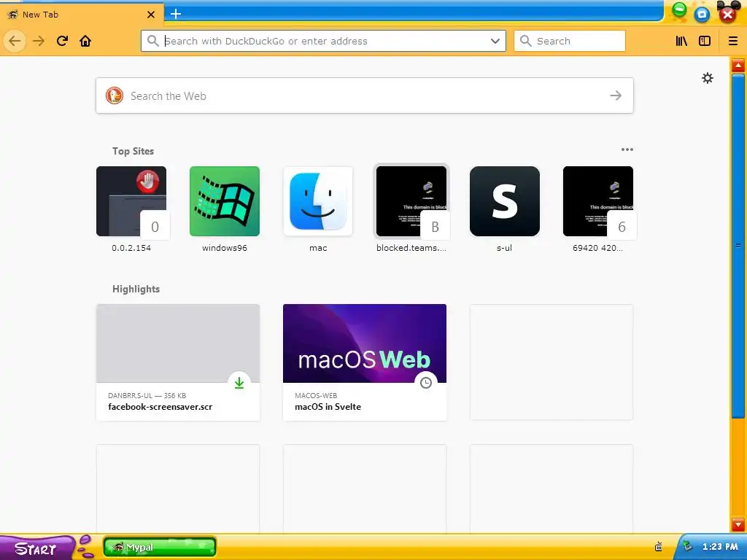Click the system tray clock 1:23 PM
The height and width of the screenshot is (560, 747).
720,547
